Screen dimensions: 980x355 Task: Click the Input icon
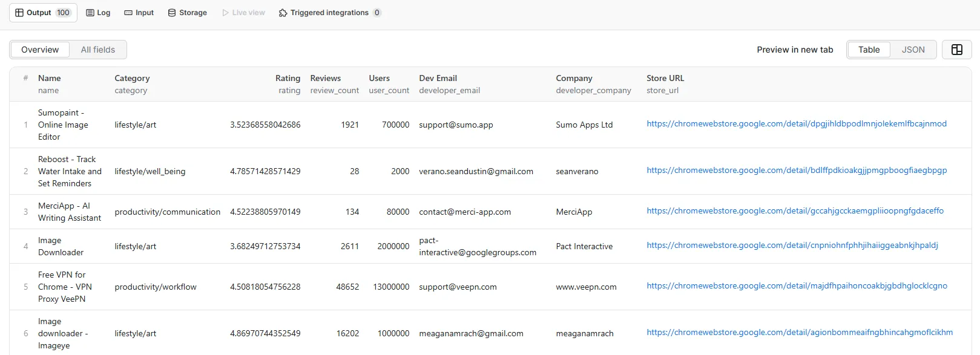[128, 13]
